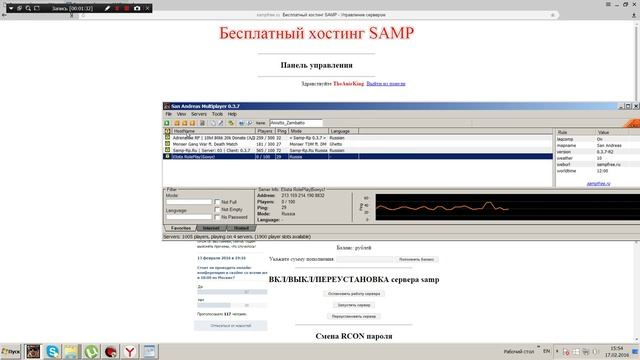Screen dimensions: 640x360
Task: Sort servers by Ping column
Action: (x=282, y=131)
